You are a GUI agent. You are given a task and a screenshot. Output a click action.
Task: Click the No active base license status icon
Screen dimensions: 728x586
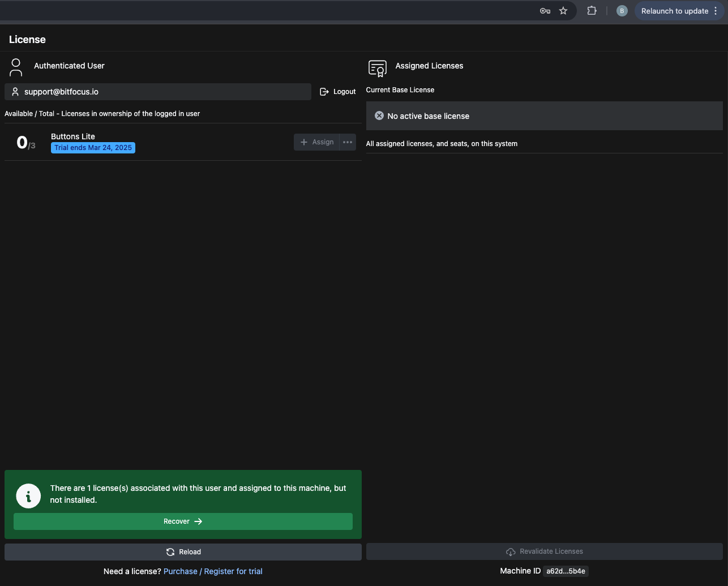(379, 116)
